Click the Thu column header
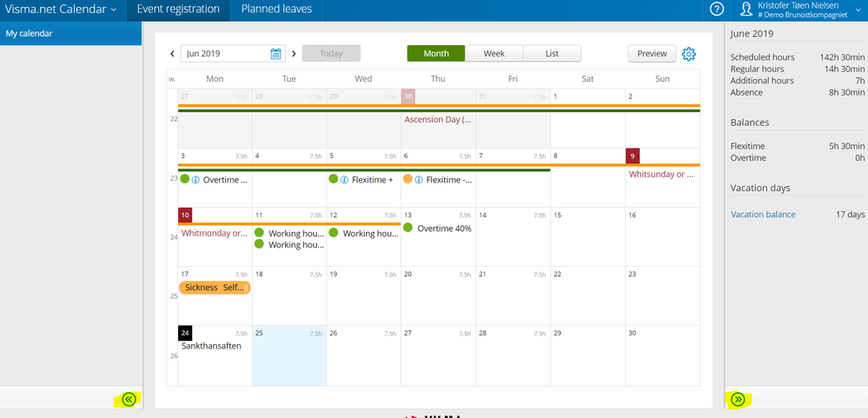This screenshot has width=868, height=418. tap(438, 78)
